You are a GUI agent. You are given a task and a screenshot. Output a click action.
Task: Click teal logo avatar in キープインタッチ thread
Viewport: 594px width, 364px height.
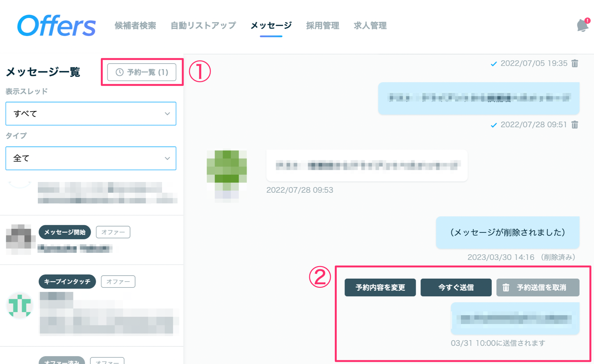click(20, 305)
